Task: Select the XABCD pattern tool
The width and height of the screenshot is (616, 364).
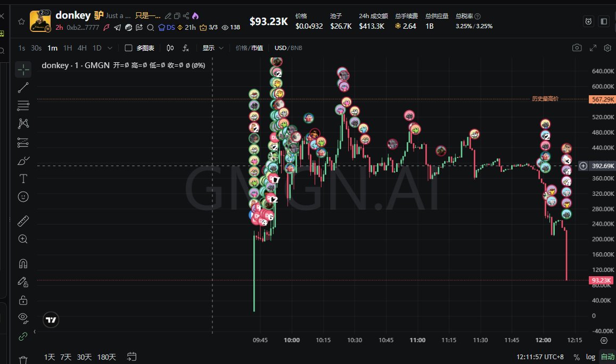Action: [23, 123]
